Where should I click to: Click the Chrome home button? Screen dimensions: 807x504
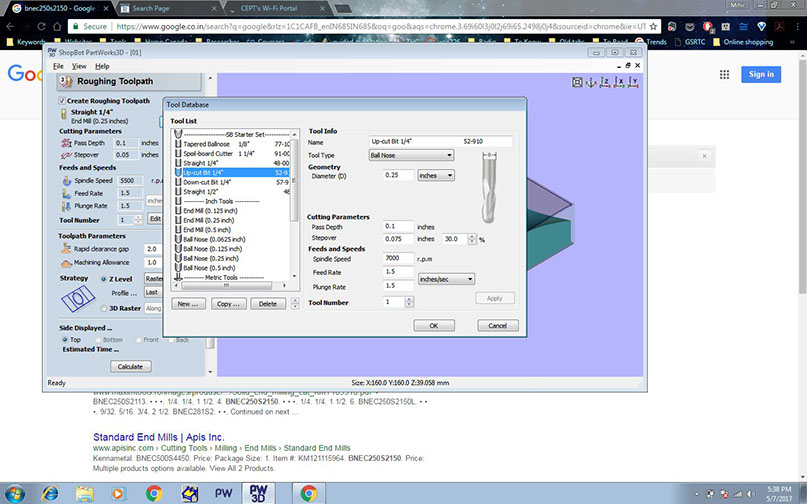[57, 26]
